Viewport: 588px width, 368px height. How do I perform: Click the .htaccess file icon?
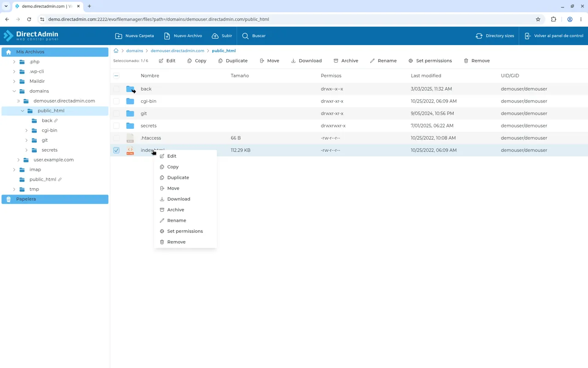[130, 138]
